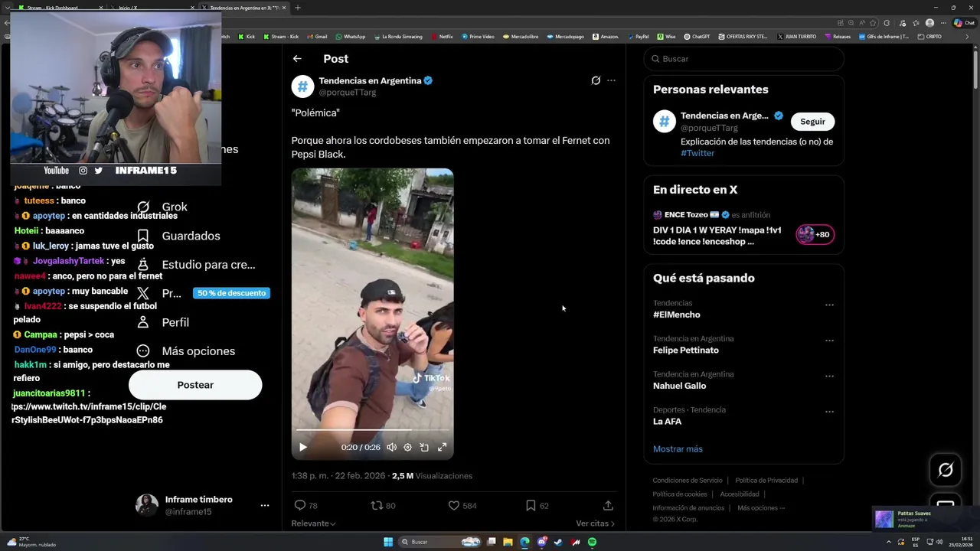Click the reply icon with 78
980x551 pixels.
coord(305,505)
